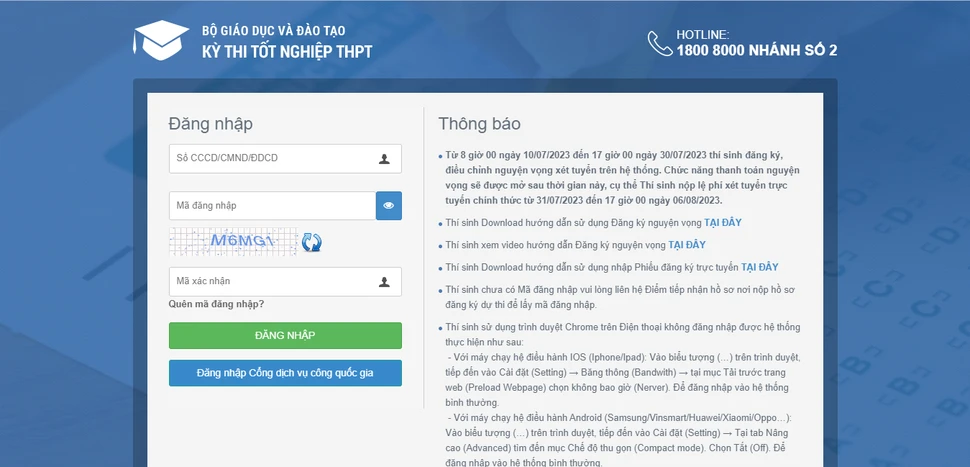The height and width of the screenshot is (467, 970).
Task: Click the KỲ THI TỐT NGHIỆP THPT title
Action: pyautogui.click(x=287, y=51)
